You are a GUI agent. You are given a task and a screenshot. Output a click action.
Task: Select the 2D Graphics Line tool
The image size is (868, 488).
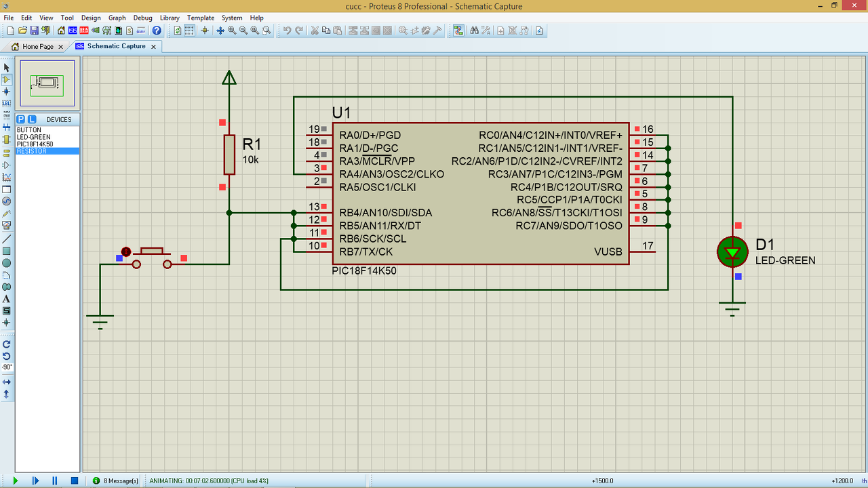7,239
